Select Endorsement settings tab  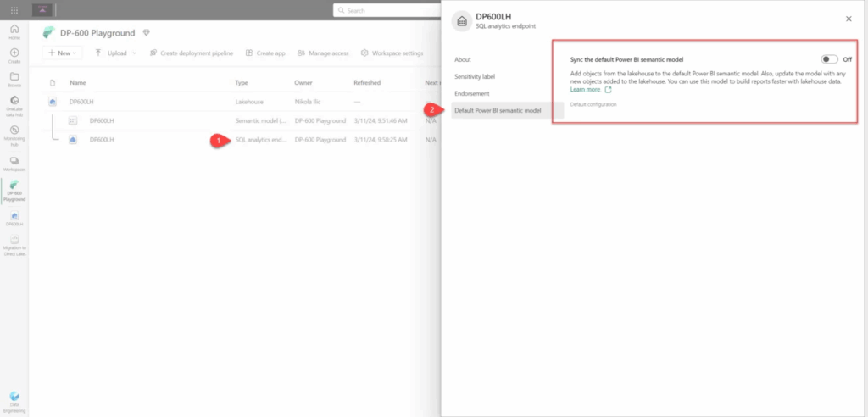click(471, 93)
